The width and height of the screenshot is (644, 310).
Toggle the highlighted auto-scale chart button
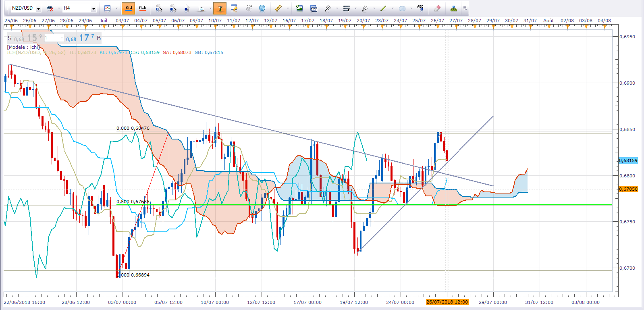pyautogui.click(x=220, y=8)
